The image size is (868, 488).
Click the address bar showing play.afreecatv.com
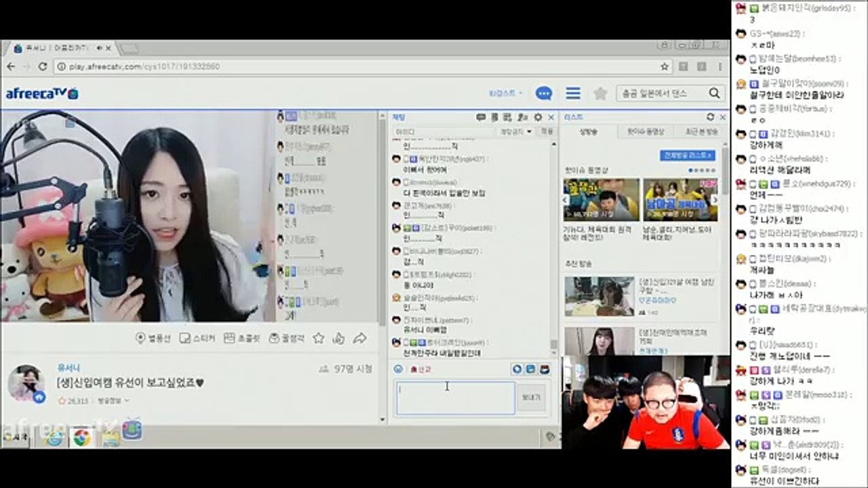point(363,66)
